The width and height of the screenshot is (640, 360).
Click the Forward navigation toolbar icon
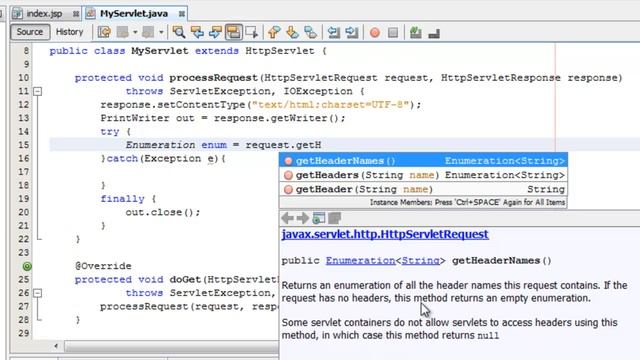pyautogui.click(x=148, y=32)
